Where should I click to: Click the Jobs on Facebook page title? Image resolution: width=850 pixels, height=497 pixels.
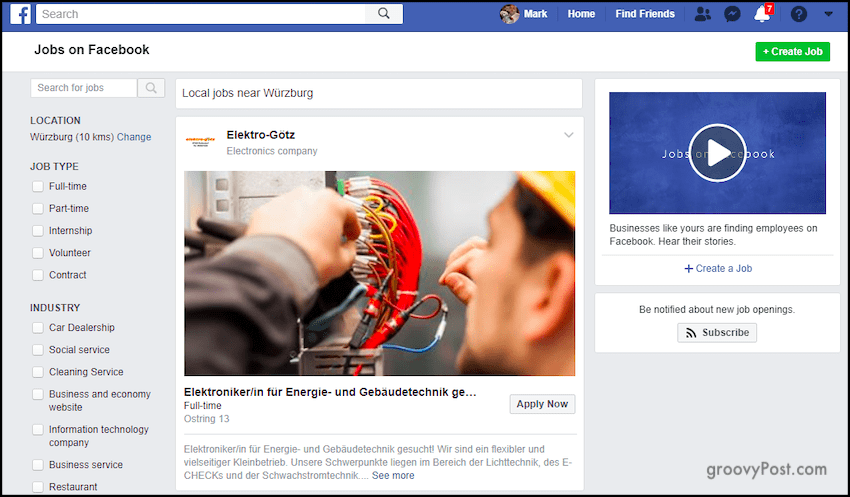92,50
